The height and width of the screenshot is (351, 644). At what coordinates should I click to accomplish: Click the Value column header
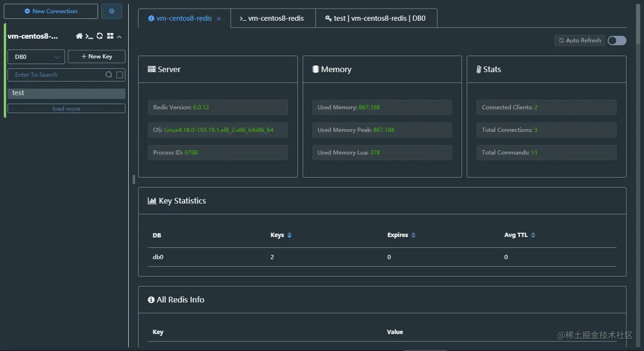[x=395, y=332]
